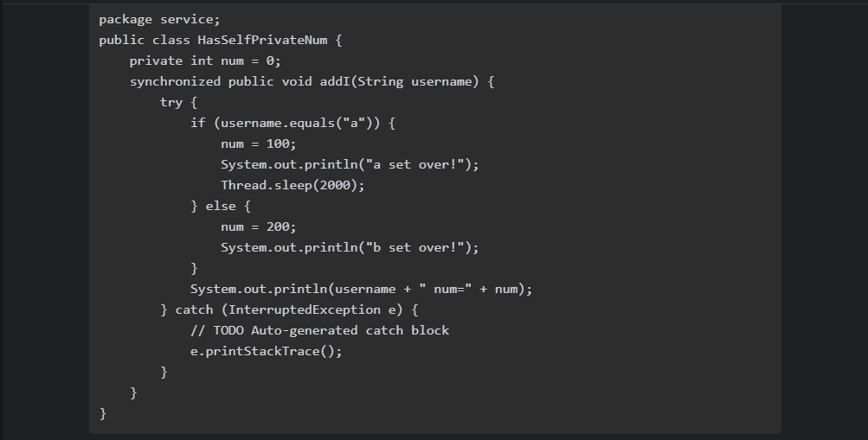
Task: Click the HasSelfPrivateNum class name
Action: [x=262, y=40]
